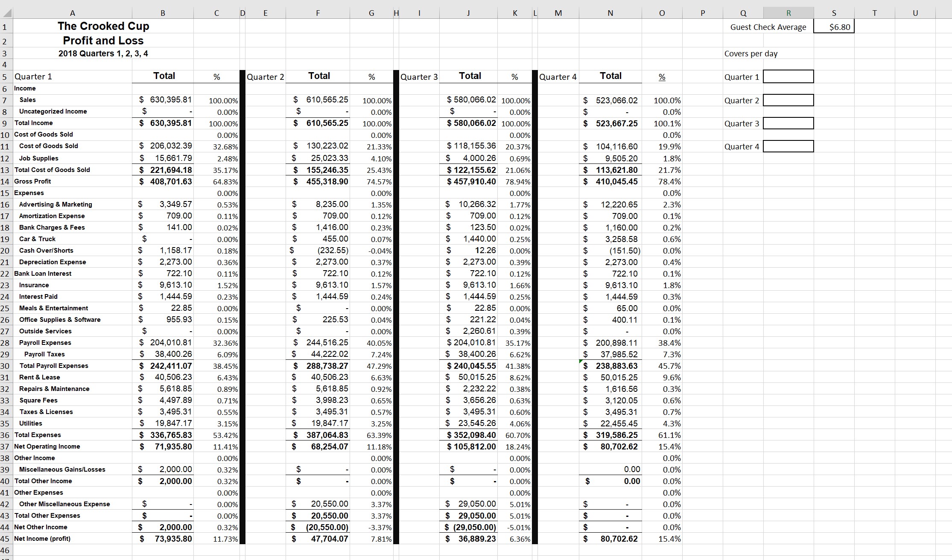Click row 45 header number
This screenshot has height=560, width=952.
click(5, 539)
